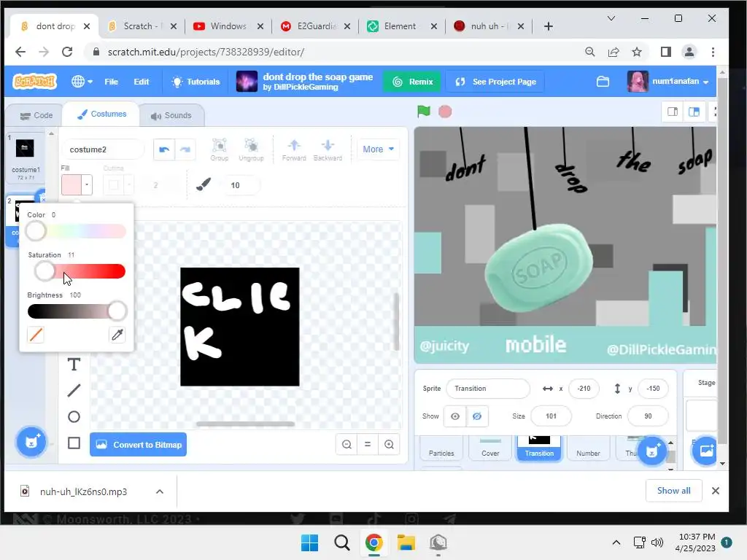Redo the costume edit

pos(185,149)
